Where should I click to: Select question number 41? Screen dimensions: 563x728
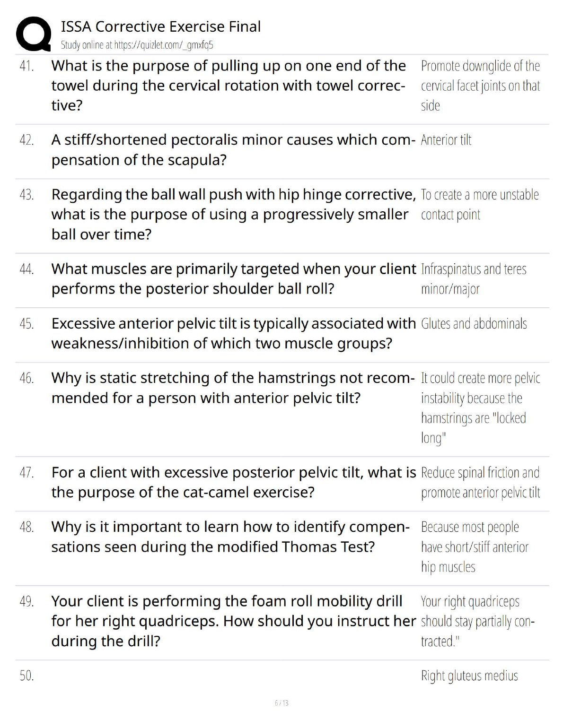click(27, 66)
